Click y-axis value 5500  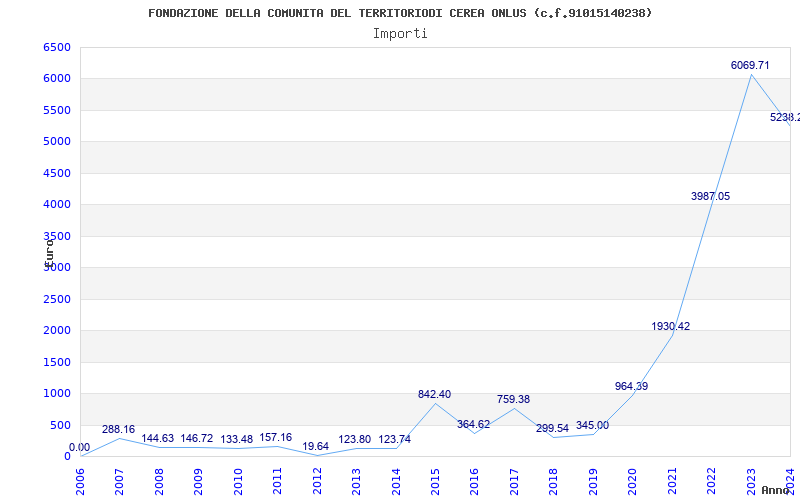click(57, 110)
